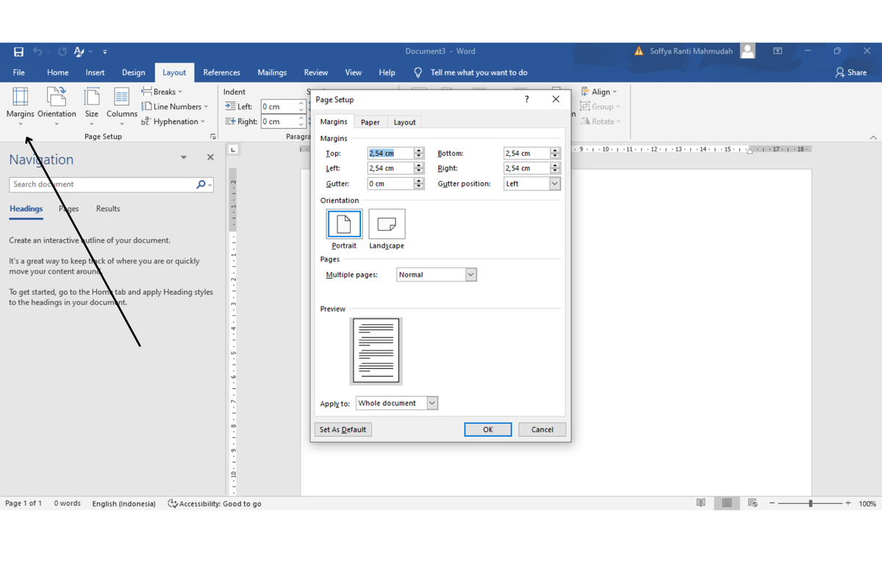Viewport: 882px width, 588px height.
Task: Click the zoom slider handle in the status bar
Action: coord(810,503)
